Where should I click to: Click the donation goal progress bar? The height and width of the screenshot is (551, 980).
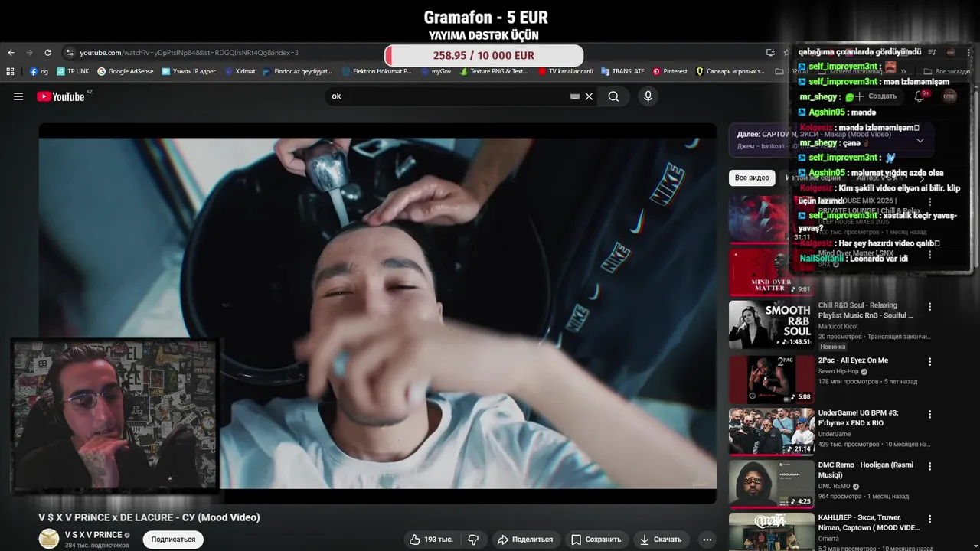484,55
